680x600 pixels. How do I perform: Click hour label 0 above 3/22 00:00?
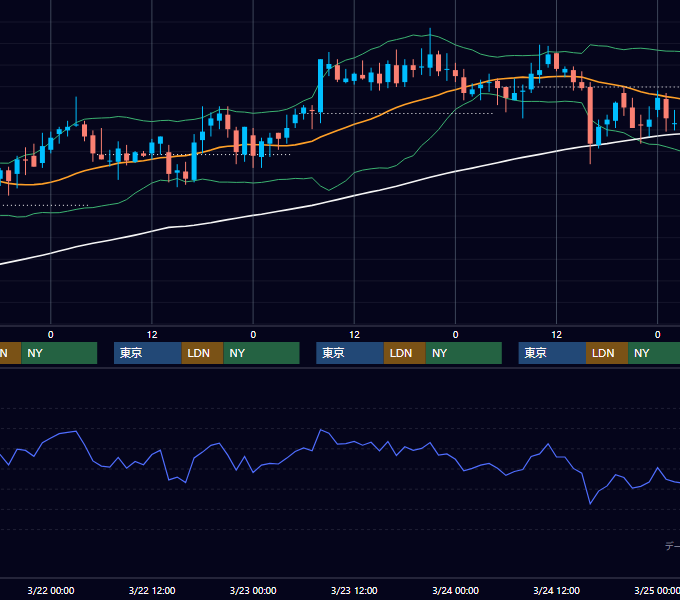[x=51, y=335]
